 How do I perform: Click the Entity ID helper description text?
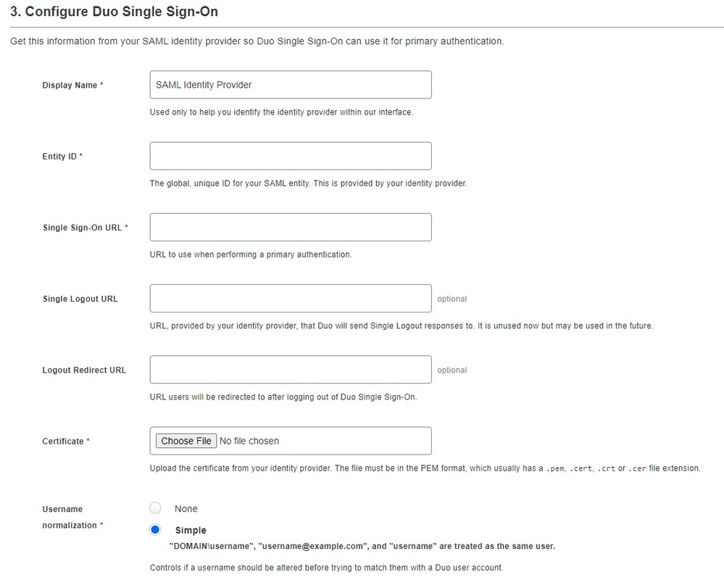pos(308,183)
